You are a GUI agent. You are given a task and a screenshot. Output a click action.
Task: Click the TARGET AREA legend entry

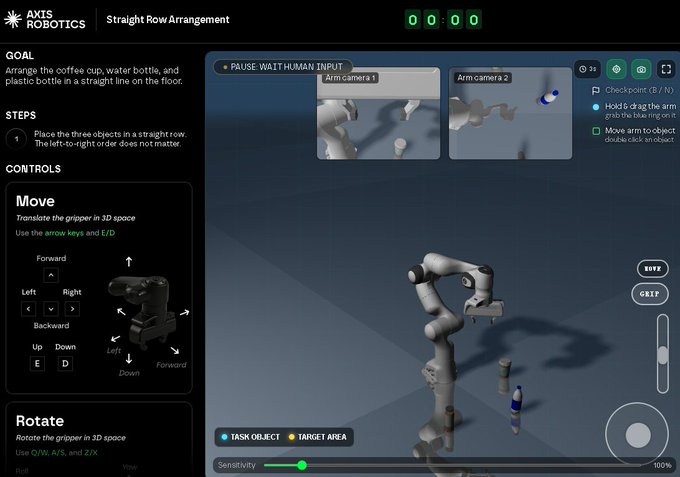(317, 437)
